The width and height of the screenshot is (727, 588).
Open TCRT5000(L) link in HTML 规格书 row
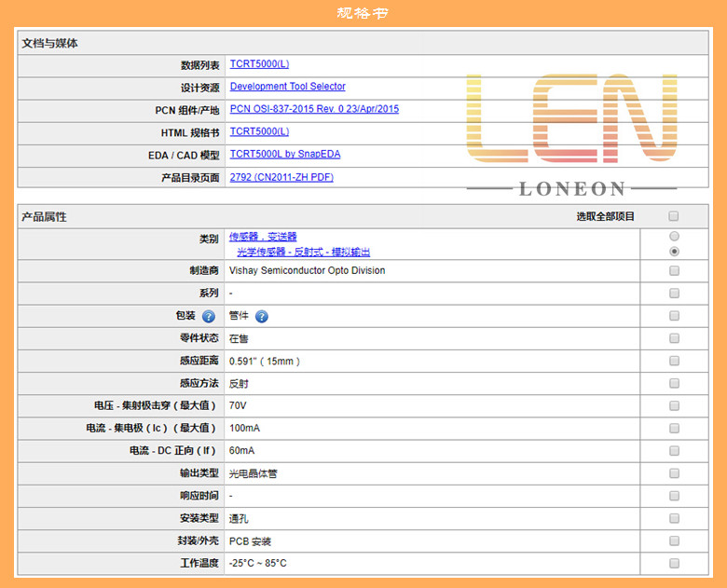pos(260,131)
